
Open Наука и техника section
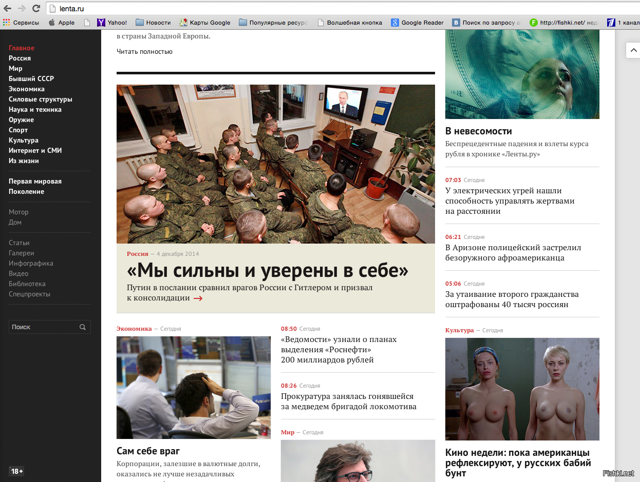(35, 110)
